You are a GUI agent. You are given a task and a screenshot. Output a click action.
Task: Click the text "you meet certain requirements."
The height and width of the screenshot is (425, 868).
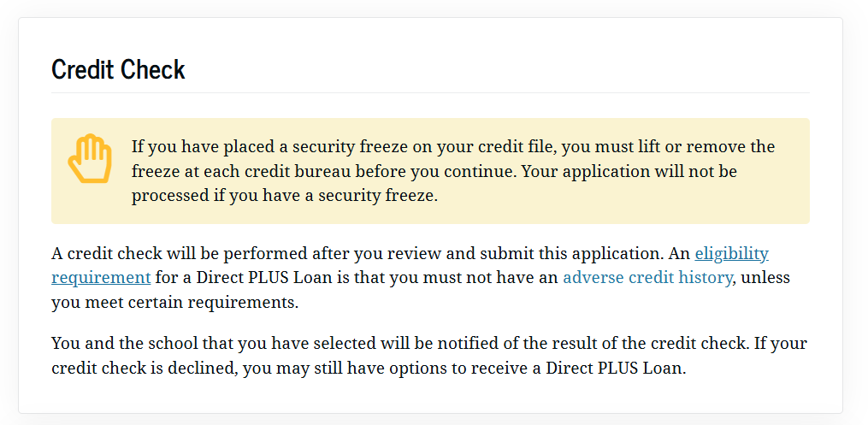[x=175, y=302]
